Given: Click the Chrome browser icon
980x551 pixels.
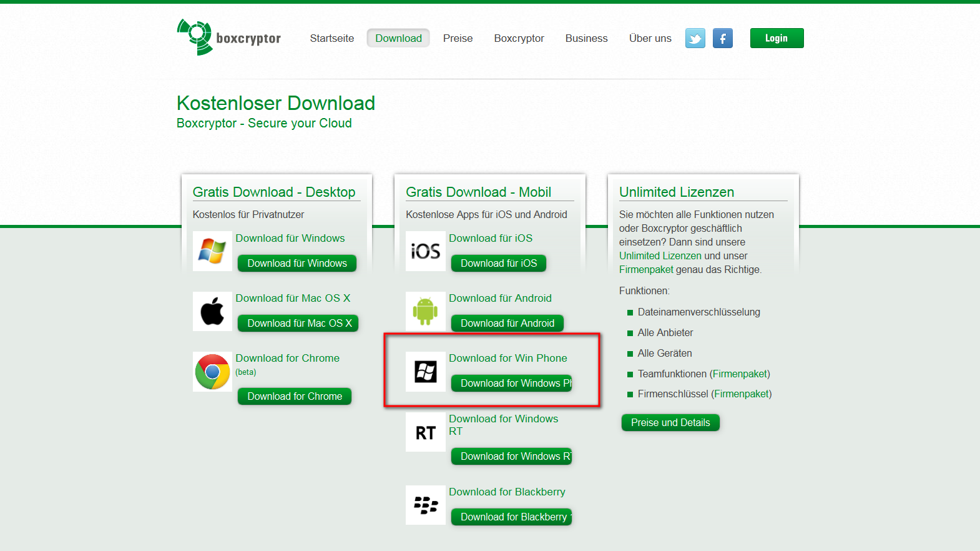Looking at the screenshot, I should tap(212, 372).
